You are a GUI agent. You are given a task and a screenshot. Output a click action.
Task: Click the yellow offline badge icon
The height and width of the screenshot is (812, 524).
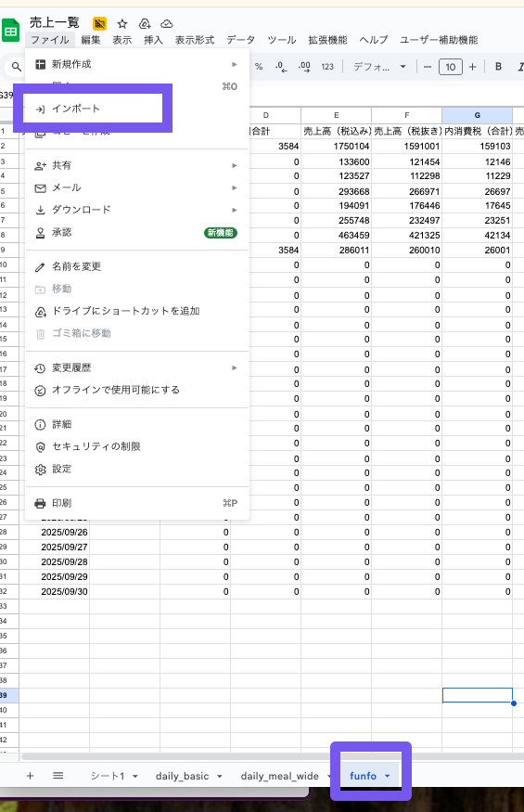(99, 23)
